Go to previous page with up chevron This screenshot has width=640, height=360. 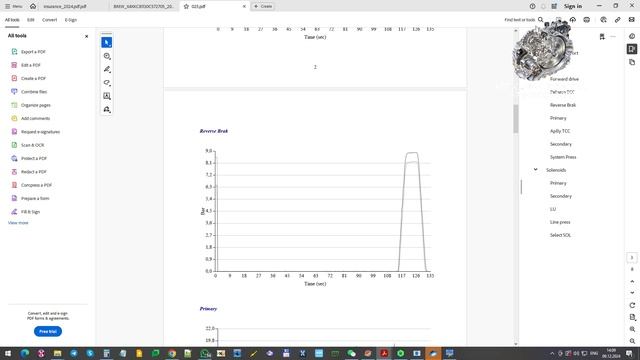point(632,281)
